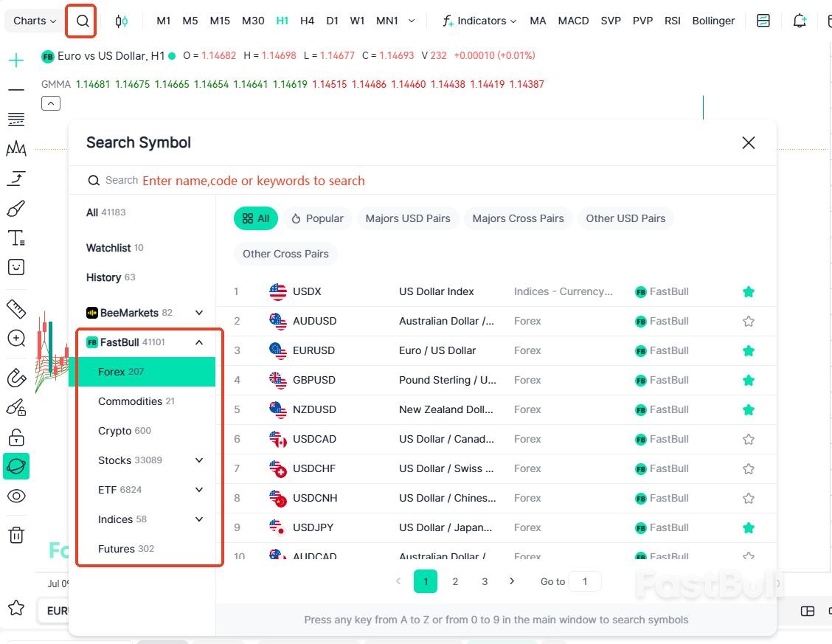Open the symbol search magnifier icon
This screenshot has height=644, width=832.
tap(83, 21)
